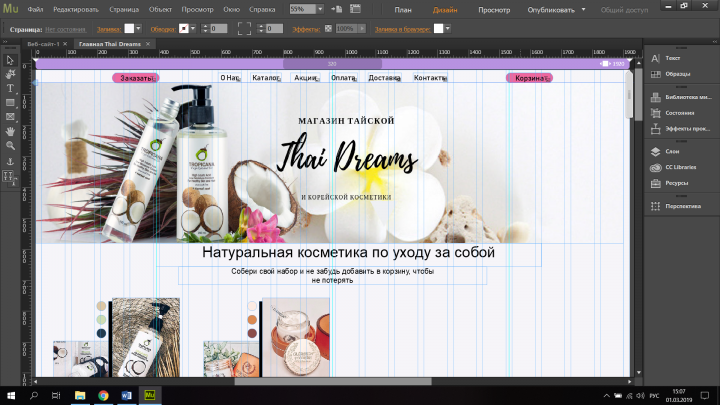Open the Объект menu
The image size is (720, 405).
pyautogui.click(x=160, y=9)
